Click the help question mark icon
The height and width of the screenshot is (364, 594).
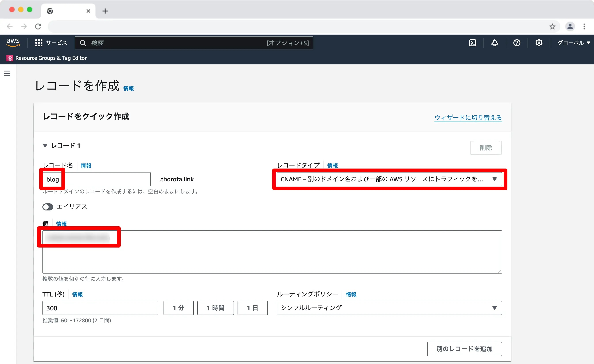tap(517, 43)
